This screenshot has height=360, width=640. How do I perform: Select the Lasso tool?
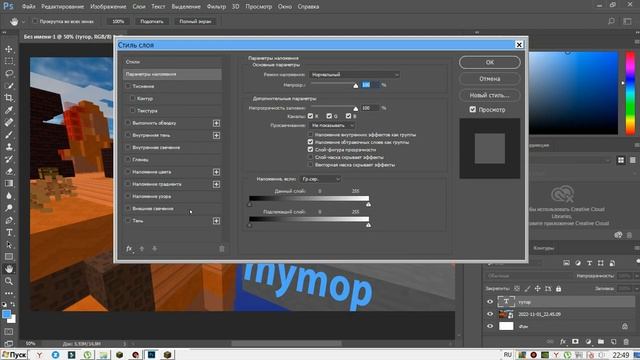point(9,73)
